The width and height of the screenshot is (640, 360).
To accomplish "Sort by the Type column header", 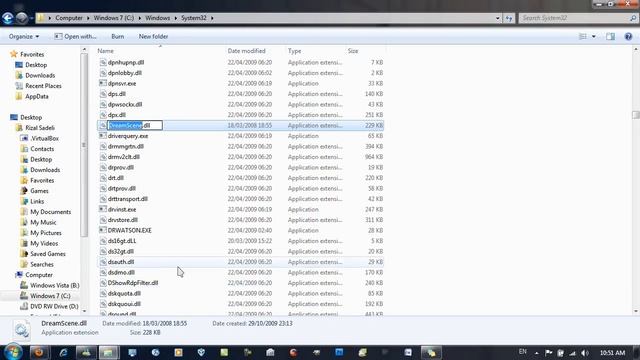I will pyautogui.click(x=294, y=51).
